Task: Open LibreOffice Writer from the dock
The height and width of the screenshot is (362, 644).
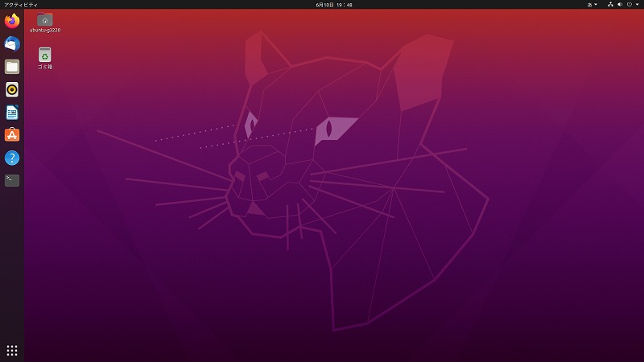Action: pos(12,112)
